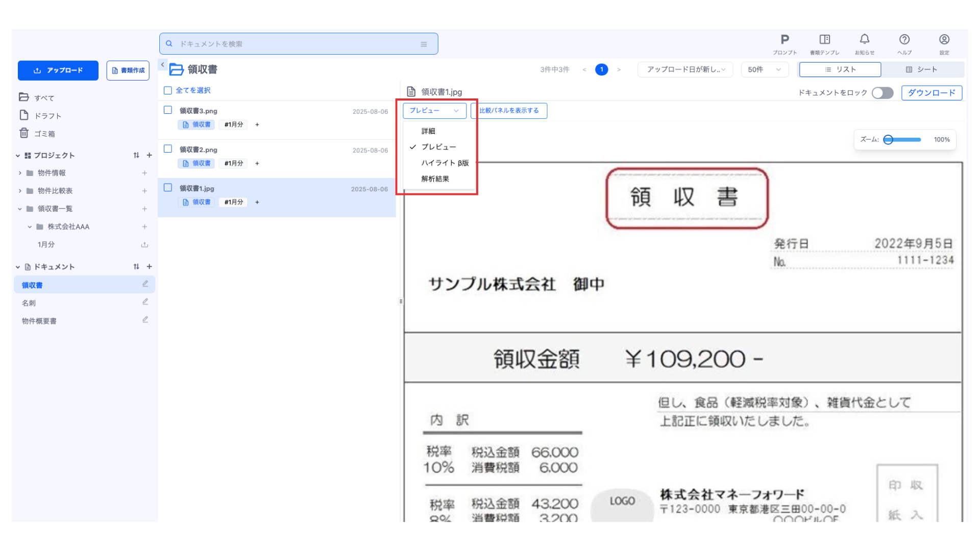
Task: Click upload icon beside 1月分 folder
Action: tap(144, 245)
